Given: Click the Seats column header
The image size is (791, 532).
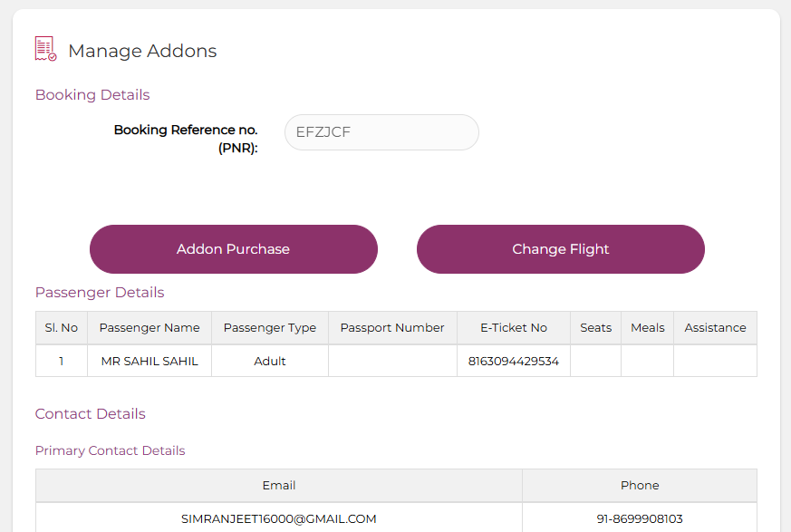Looking at the screenshot, I should click(596, 328).
